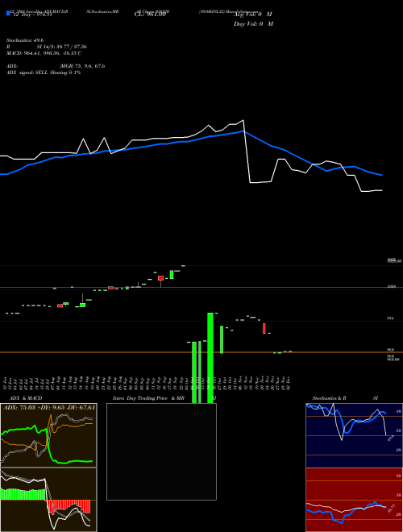Open the ADX indicator chart thumbnail
This screenshot has width=403, height=532.
[x=48, y=435]
